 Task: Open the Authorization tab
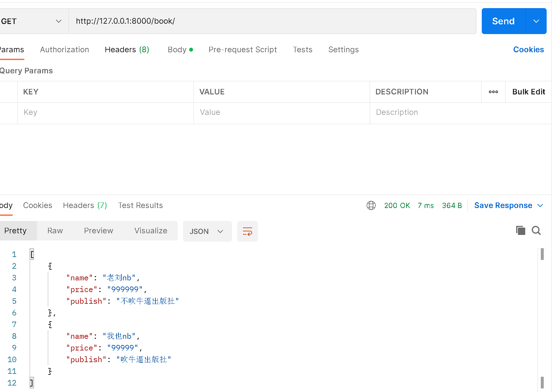65,50
